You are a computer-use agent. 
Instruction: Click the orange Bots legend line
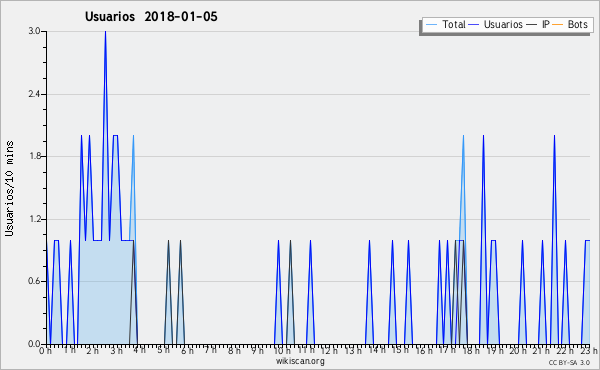(x=558, y=25)
